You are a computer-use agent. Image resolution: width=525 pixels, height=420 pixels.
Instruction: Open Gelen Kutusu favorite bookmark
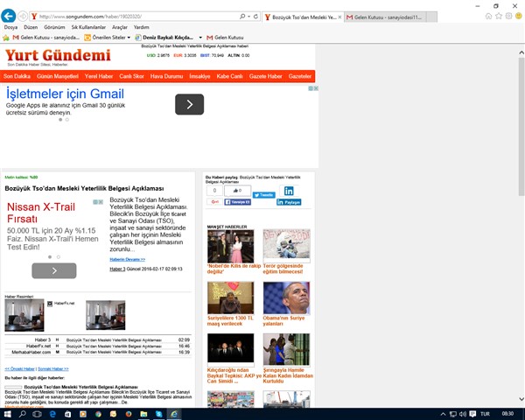(225, 38)
